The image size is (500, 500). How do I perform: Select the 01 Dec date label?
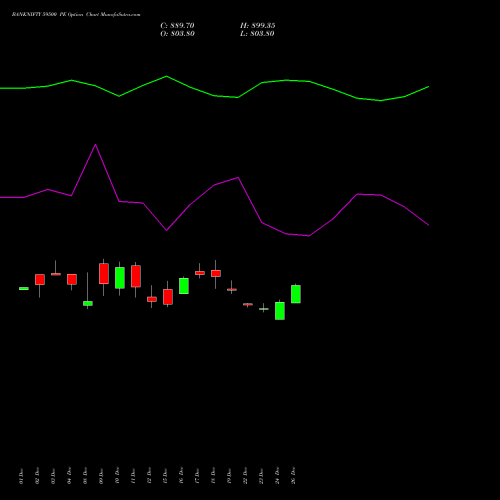click(x=21, y=476)
